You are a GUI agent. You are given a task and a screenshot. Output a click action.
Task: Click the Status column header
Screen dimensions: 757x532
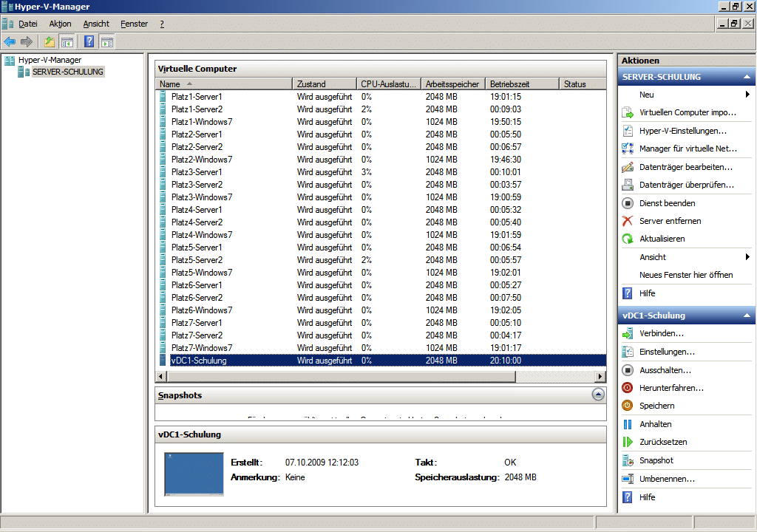pyautogui.click(x=583, y=84)
